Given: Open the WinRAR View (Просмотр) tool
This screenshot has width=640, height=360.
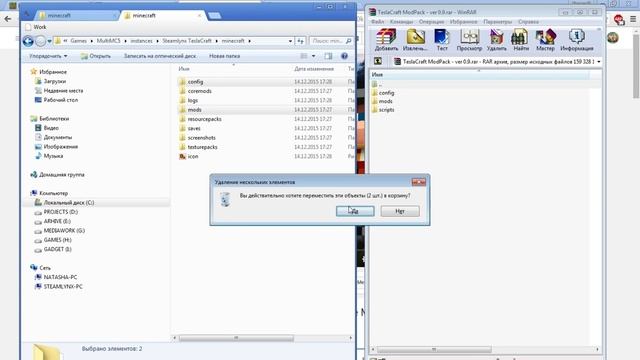Looking at the screenshot, I should click(469, 40).
